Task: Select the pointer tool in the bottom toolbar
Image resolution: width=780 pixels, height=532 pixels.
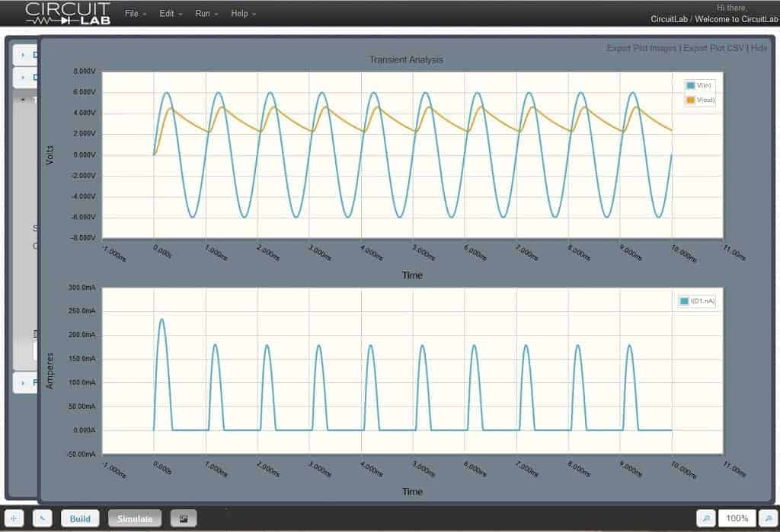Action: (42, 518)
